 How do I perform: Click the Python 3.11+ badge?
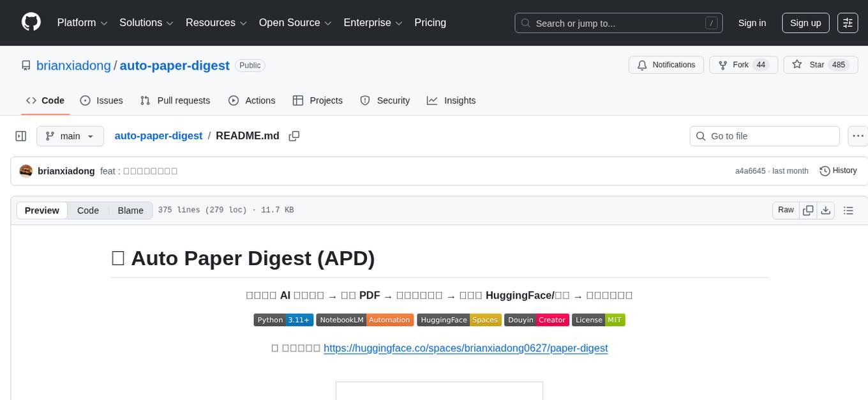[x=283, y=319]
